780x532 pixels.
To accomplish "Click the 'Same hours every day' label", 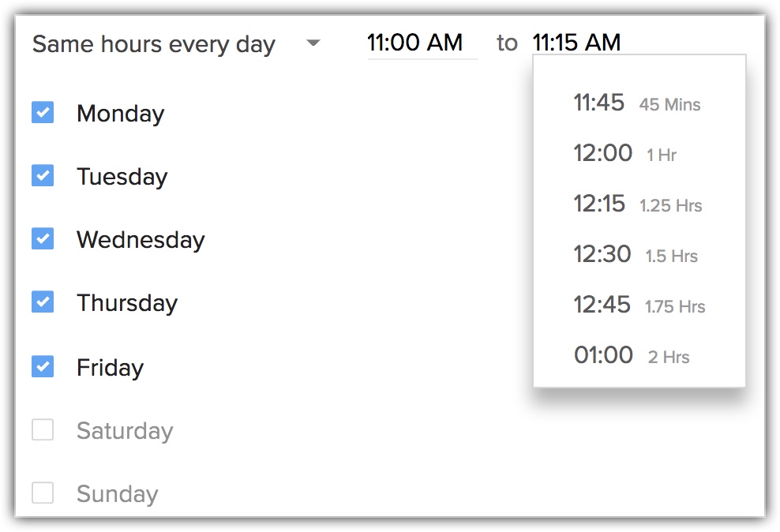I will [154, 44].
